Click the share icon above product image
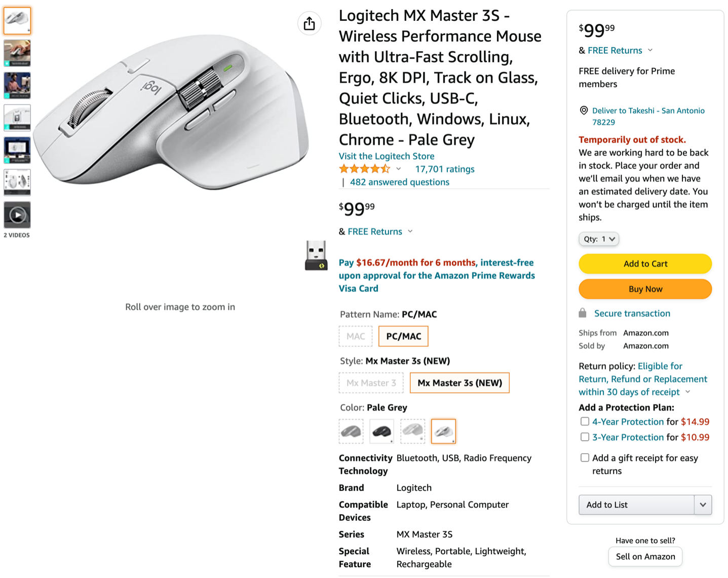The image size is (728, 578). (309, 23)
